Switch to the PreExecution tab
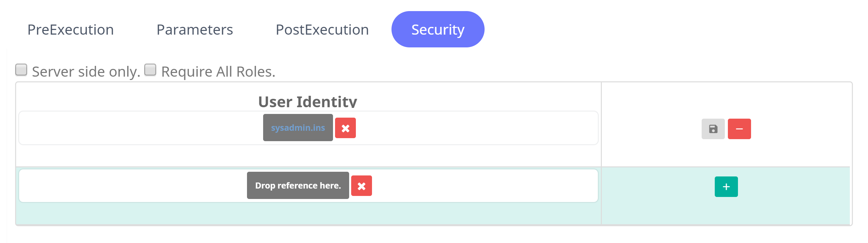Image resolution: width=868 pixels, height=243 pixels. tap(71, 30)
